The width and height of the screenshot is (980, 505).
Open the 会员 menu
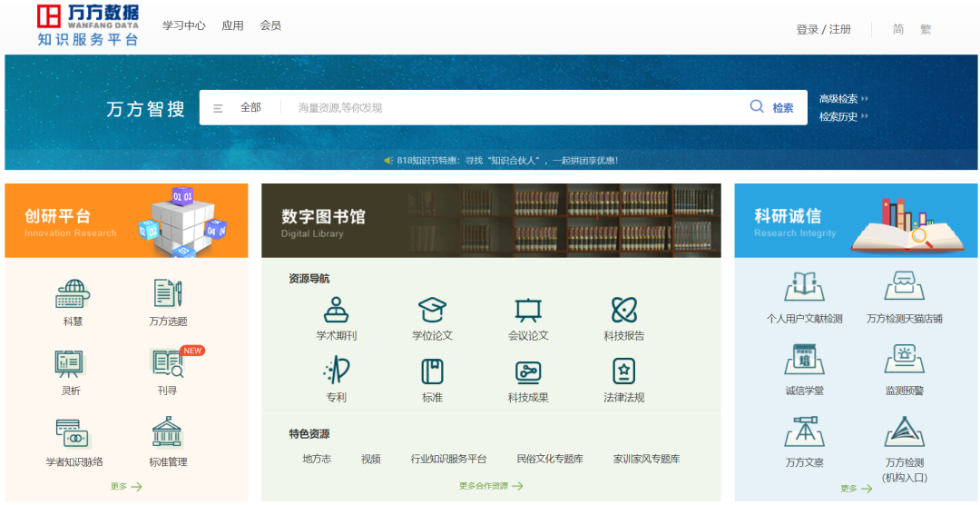click(x=270, y=25)
